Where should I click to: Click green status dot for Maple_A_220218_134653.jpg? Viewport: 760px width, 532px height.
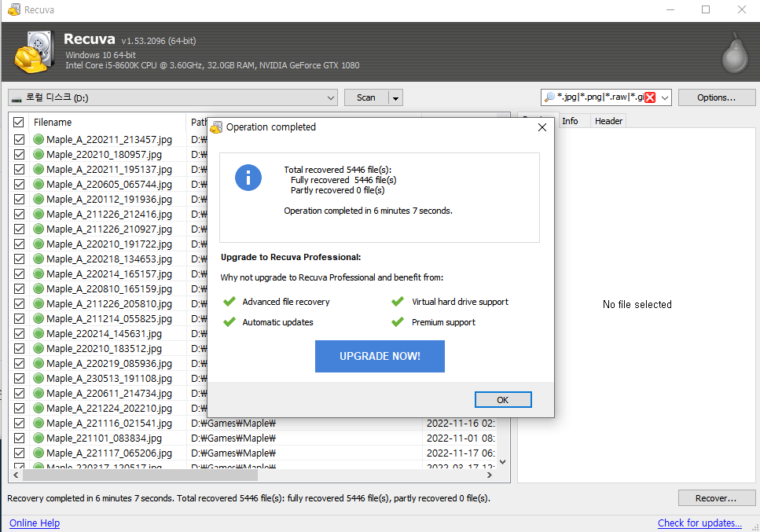click(x=39, y=259)
